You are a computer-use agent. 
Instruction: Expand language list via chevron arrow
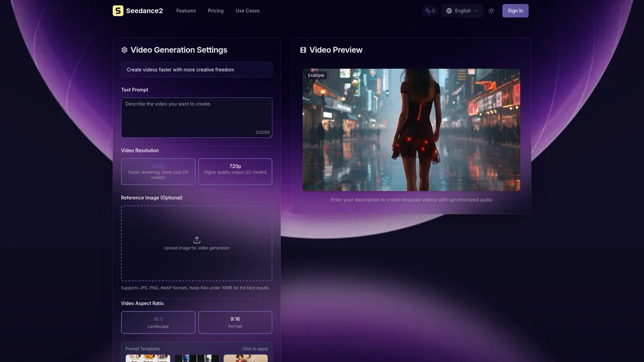point(476,11)
